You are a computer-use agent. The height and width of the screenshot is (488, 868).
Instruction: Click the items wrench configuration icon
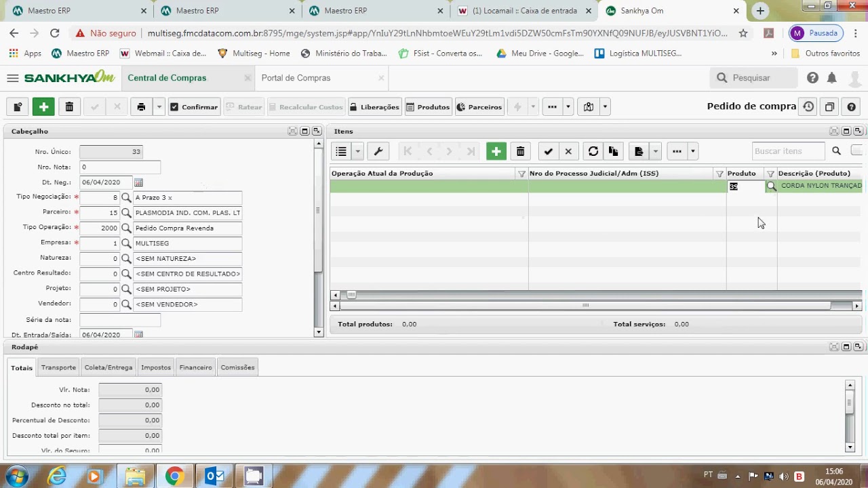[x=378, y=151]
